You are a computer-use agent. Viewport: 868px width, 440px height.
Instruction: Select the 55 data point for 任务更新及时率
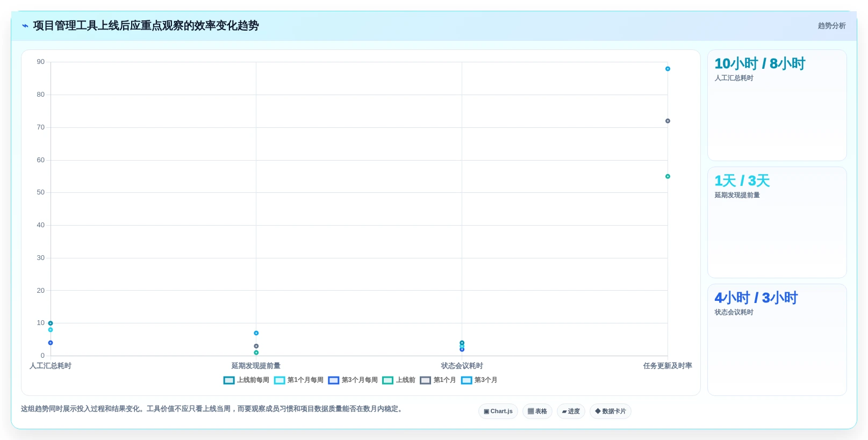(x=668, y=176)
